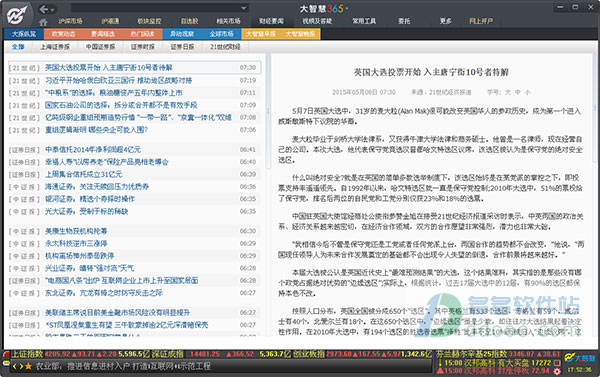Switch to the 要闻精选 tab
The height and width of the screenshot is (377, 600).
103,34
